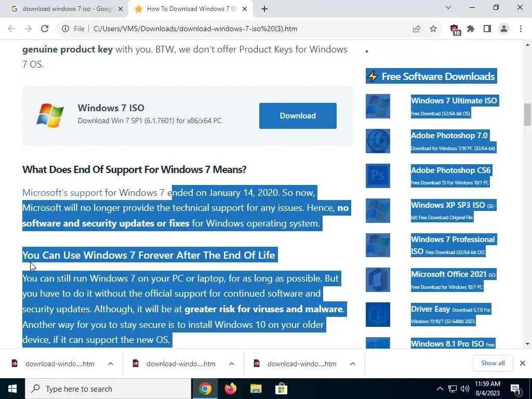The height and width of the screenshot is (399, 532).
Task: Close the How To Download tab
Action: [x=245, y=9]
